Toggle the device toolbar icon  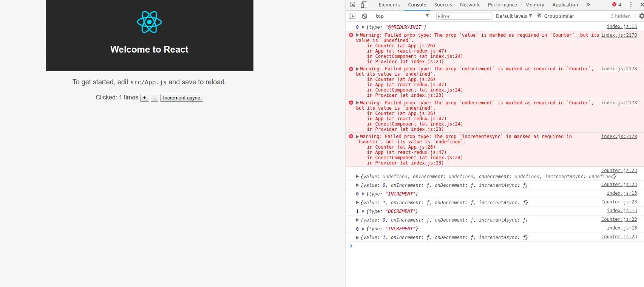pyautogui.click(x=364, y=5)
